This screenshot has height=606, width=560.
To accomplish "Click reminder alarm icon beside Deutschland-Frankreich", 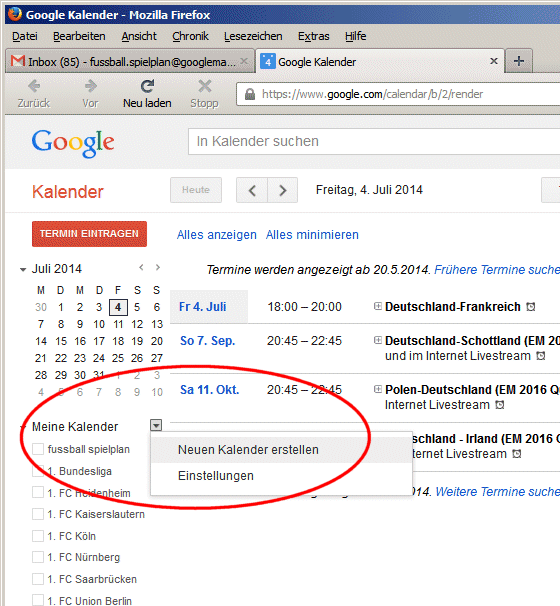I will point(531,307).
